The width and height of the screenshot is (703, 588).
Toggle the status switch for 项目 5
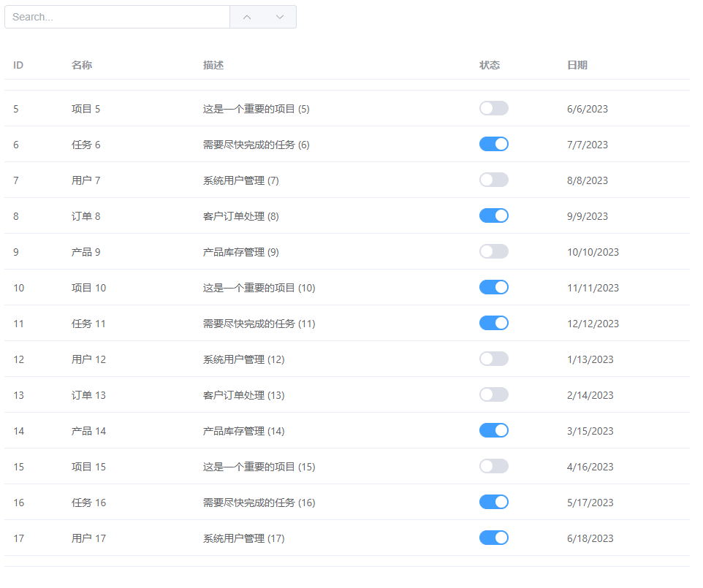(x=493, y=108)
